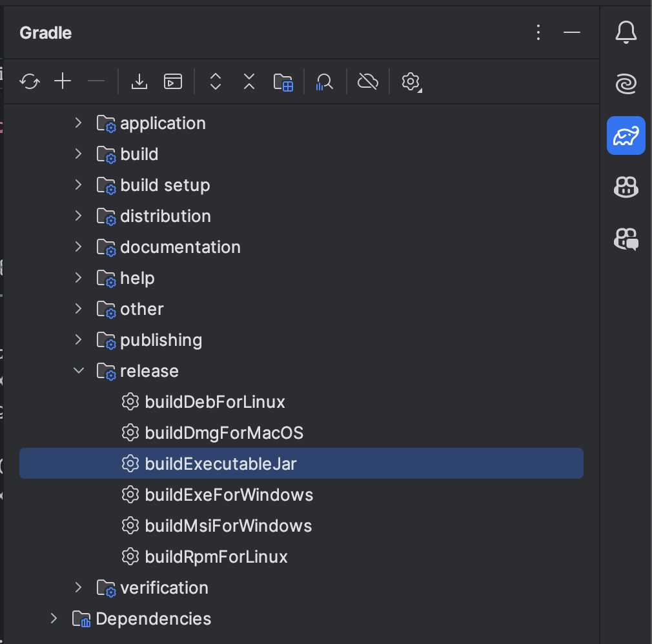652x644 pixels.
Task: Expand the other task group
Action: (x=79, y=308)
